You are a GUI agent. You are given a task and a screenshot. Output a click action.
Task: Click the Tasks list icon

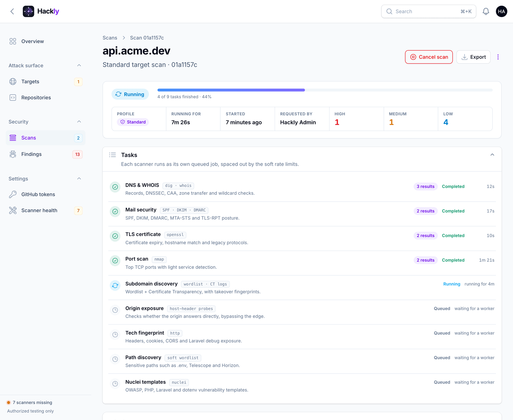(113, 155)
